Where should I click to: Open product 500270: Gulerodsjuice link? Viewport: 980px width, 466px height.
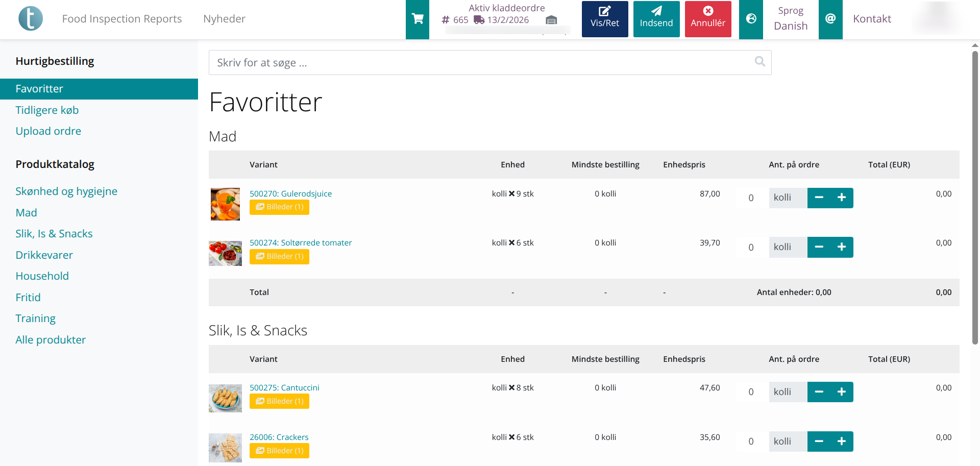click(290, 193)
